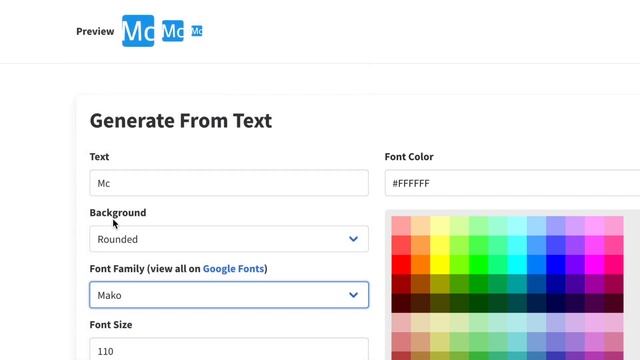The width and height of the screenshot is (640, 360).
Task: Pick the light pink top-left swatch
Action: tap(401, 226)
